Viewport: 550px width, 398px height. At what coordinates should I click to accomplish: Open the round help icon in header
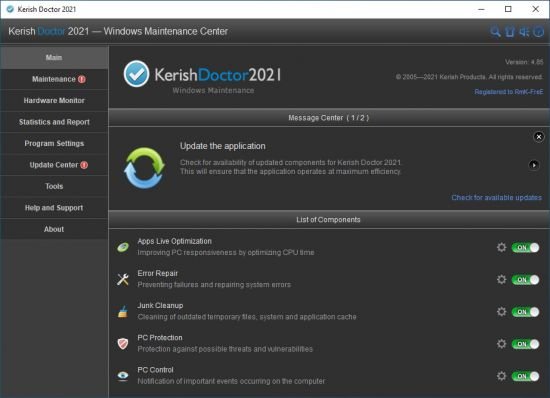click(538, 32)
